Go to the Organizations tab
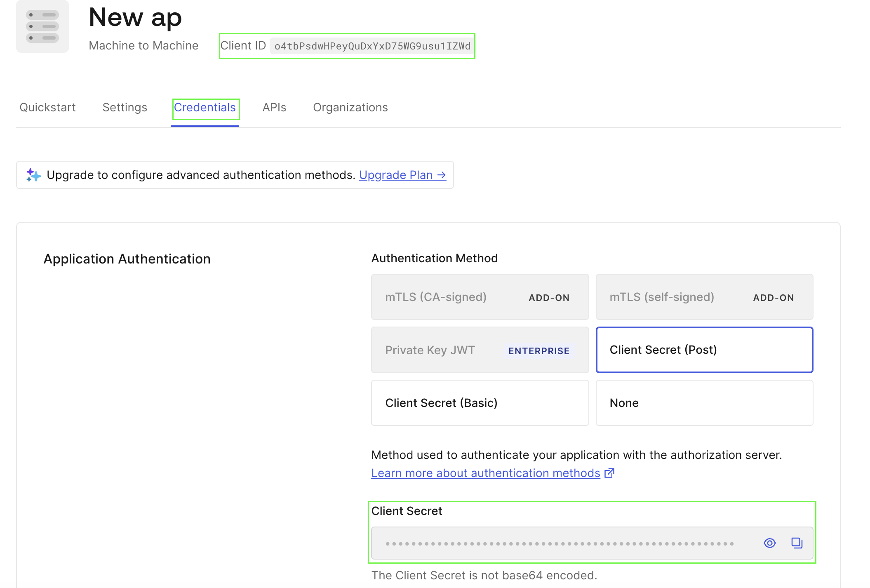 [350, 108]
